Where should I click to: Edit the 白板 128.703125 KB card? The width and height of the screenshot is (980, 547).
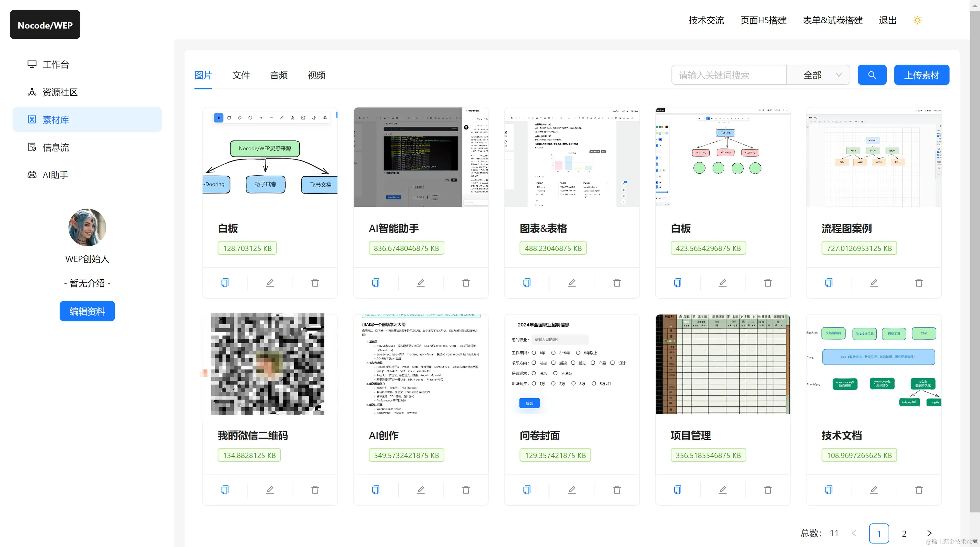click(270, 283)
